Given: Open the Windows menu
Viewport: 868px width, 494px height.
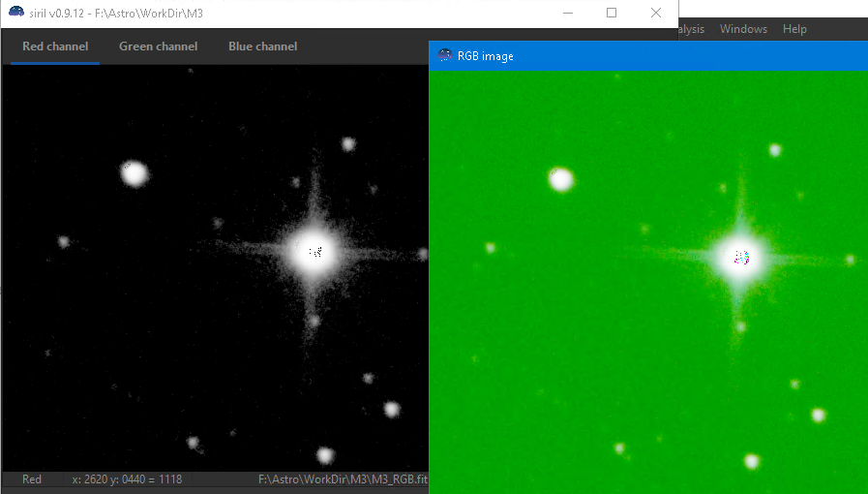Looking at the screenshot, I should point(743,29).
